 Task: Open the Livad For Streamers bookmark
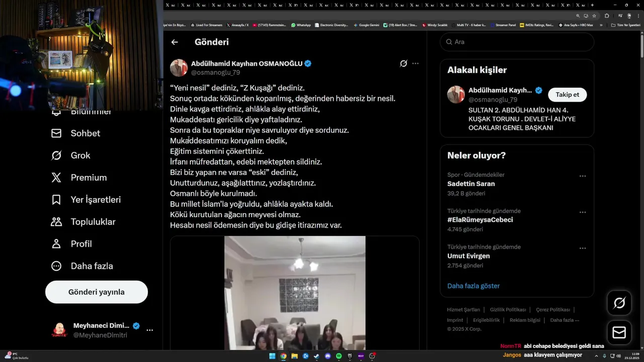(206, 25)
